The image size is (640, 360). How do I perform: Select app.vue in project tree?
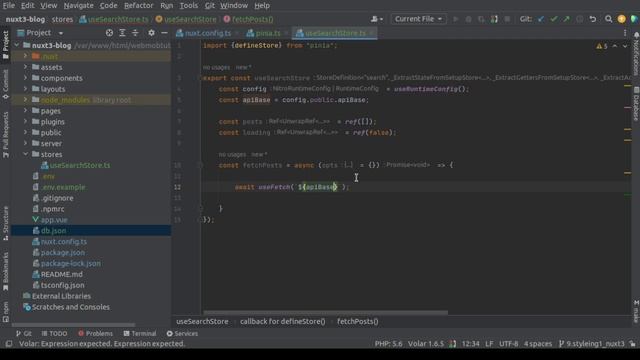pyautogui.click(x=54, y=220)
